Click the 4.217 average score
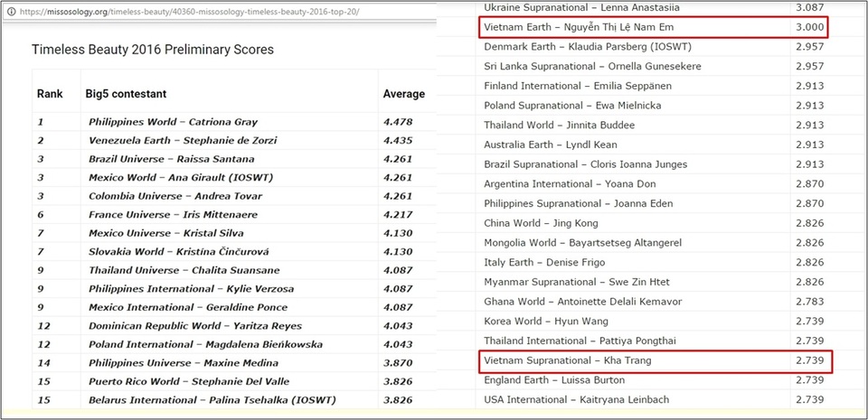Screen dimensions: 868x420 point(398,214)
